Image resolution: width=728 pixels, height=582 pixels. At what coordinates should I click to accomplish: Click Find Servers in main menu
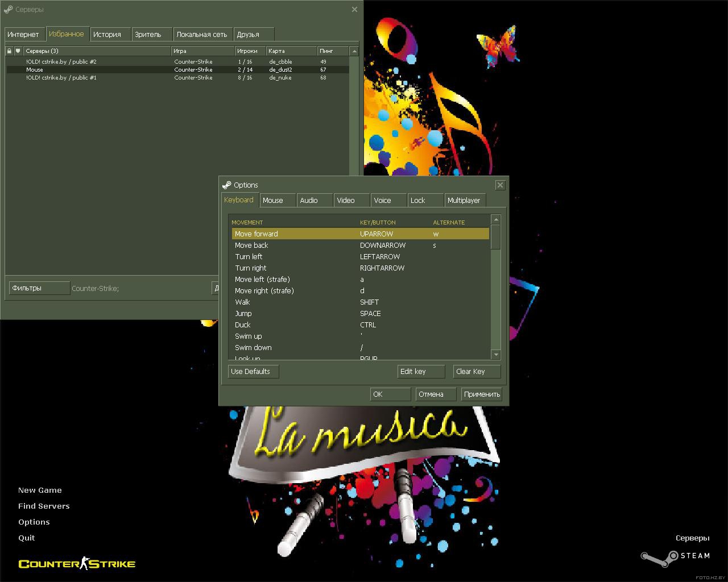(44, 506)
